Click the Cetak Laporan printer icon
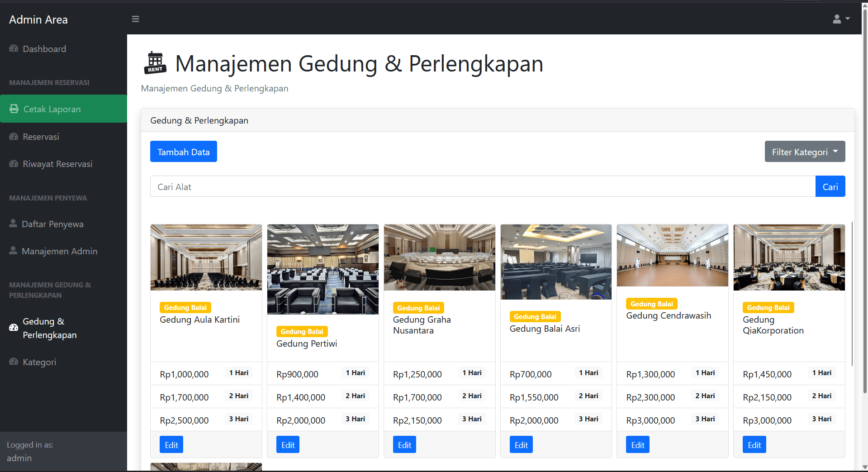Viewport: 868px width, 472px height. click(14, 109)
